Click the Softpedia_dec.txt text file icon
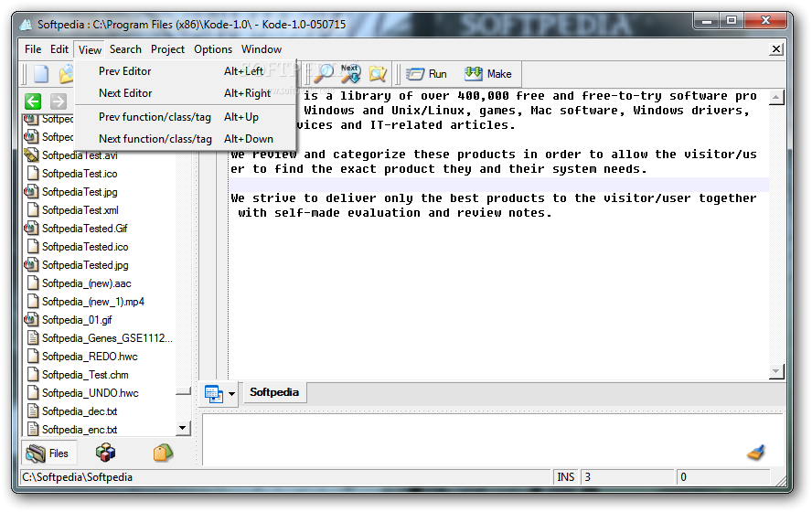812x512 pixels. point(33,411)
